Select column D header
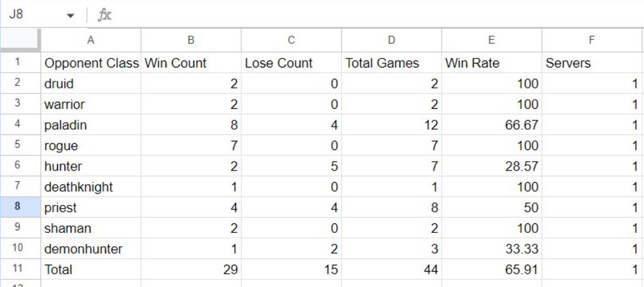Image resolution: width=644 pixels, height=287 pixels. pos(391,40)
